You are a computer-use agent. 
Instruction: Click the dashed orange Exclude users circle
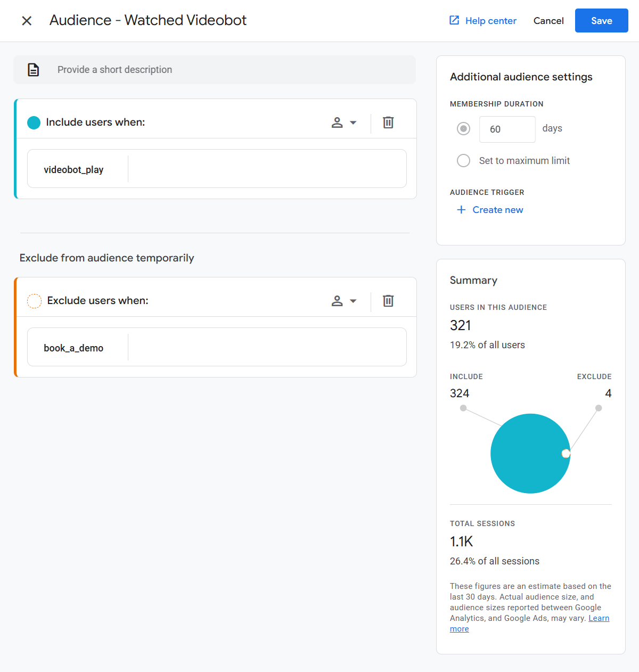pyautogui.click(x=34, y=301)
